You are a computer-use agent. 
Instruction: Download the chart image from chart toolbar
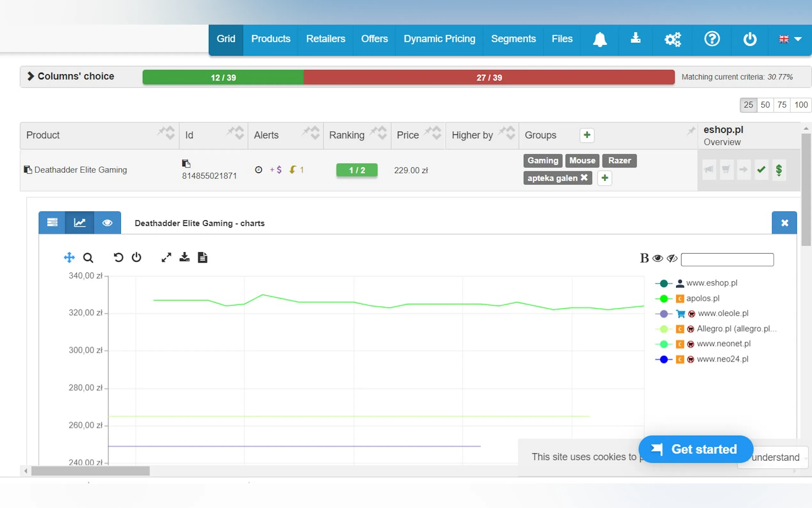(184, 258)
